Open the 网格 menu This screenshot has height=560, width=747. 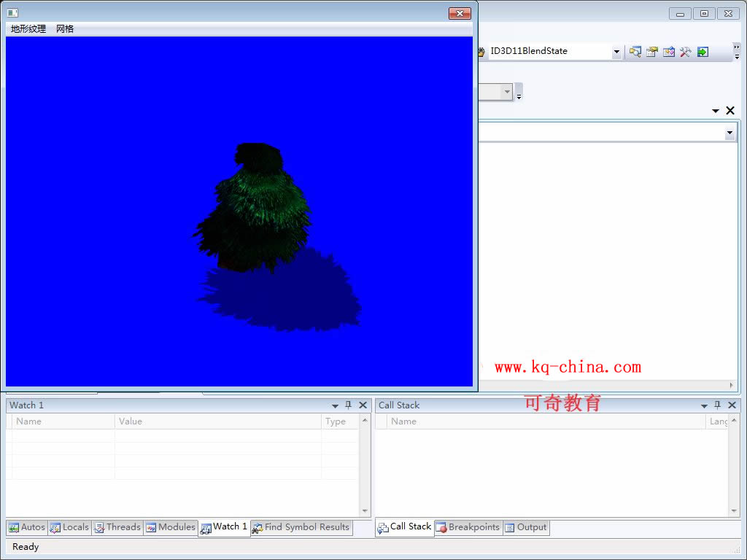[x=65, y=29]
